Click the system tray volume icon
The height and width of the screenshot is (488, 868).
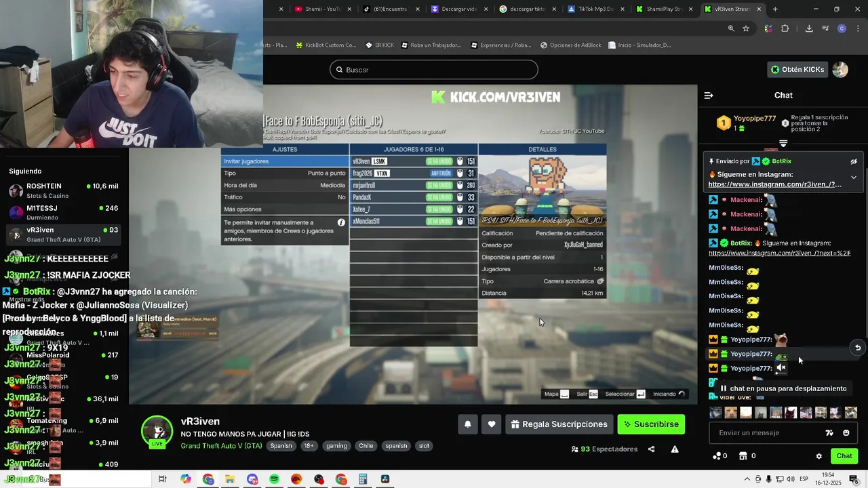(790, 479)
